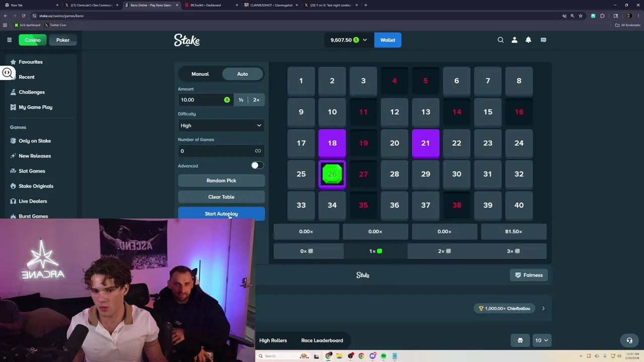644x362 pixels.
Task: Click the 3× hits indicator
Action: click(513, 251)
